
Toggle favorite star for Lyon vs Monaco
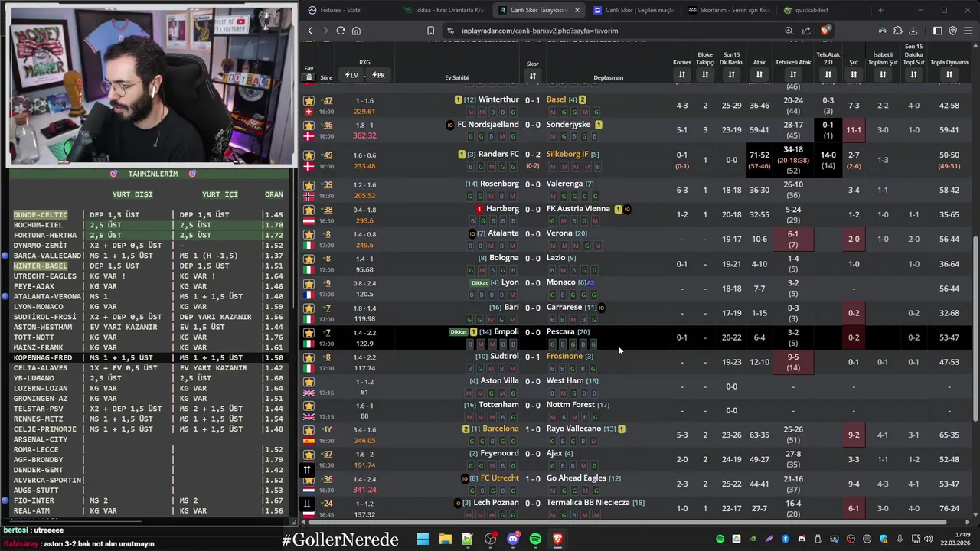click(x=309, y=283)
